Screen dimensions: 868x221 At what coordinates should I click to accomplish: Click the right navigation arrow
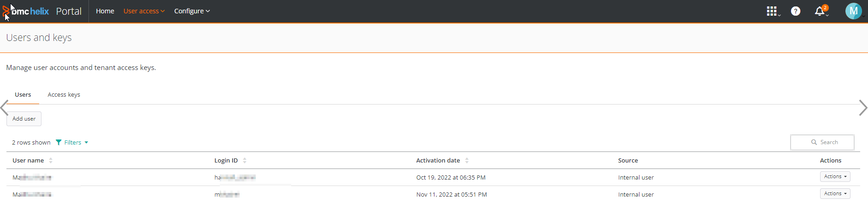click(x=863, y=108)
